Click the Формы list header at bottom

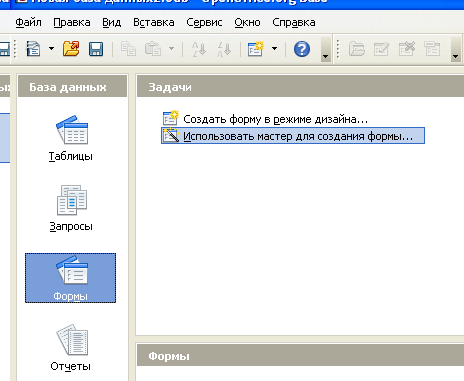click(x=300, y=356)
